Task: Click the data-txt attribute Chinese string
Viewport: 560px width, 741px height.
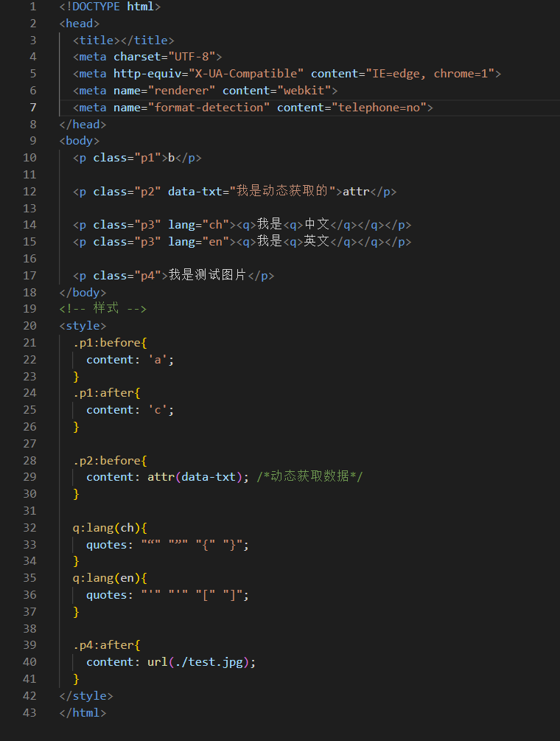Action: 282,192
